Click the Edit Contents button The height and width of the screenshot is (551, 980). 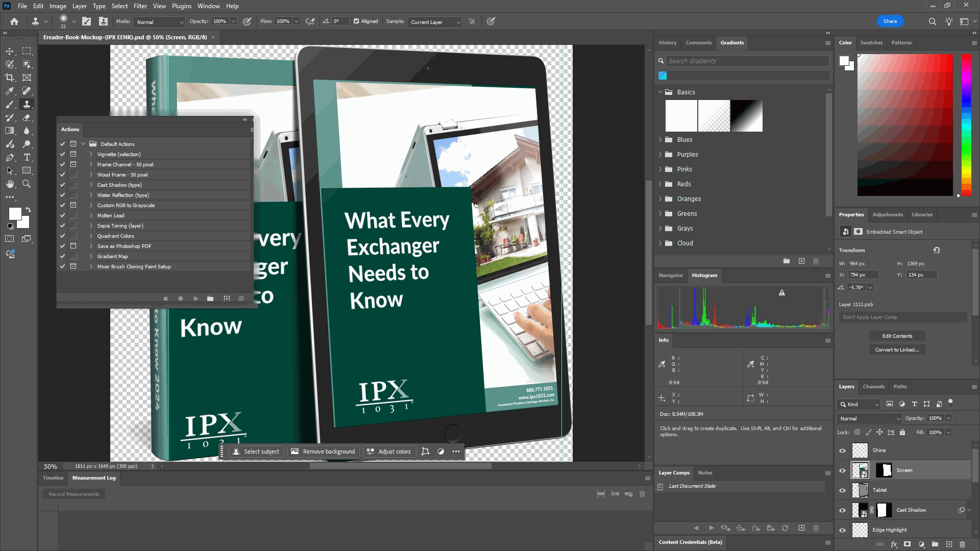point(897,336)
